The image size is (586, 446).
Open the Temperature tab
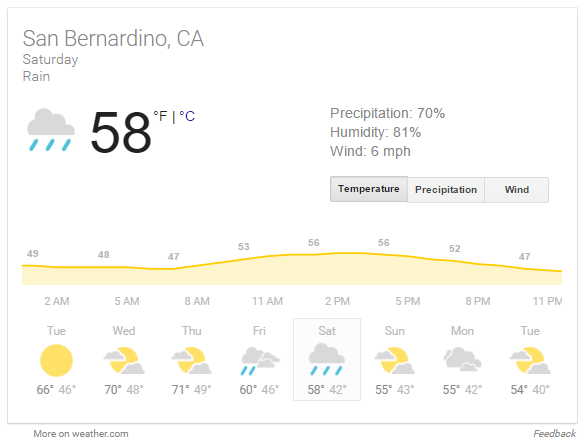[368, 189]
